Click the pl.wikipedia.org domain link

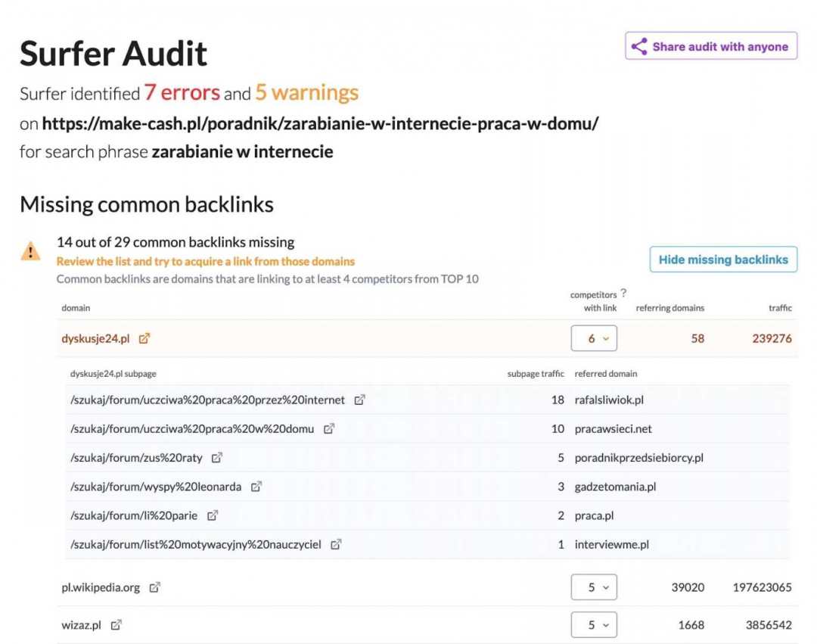(101, 587)
